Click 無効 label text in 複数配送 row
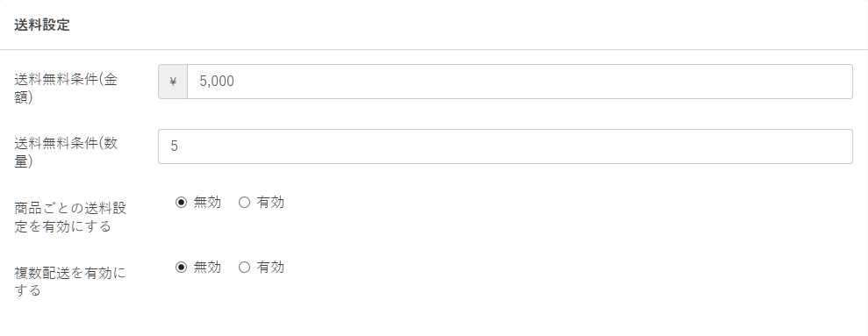The width and height of the screenshot is (868, 336). pos(207,268)
